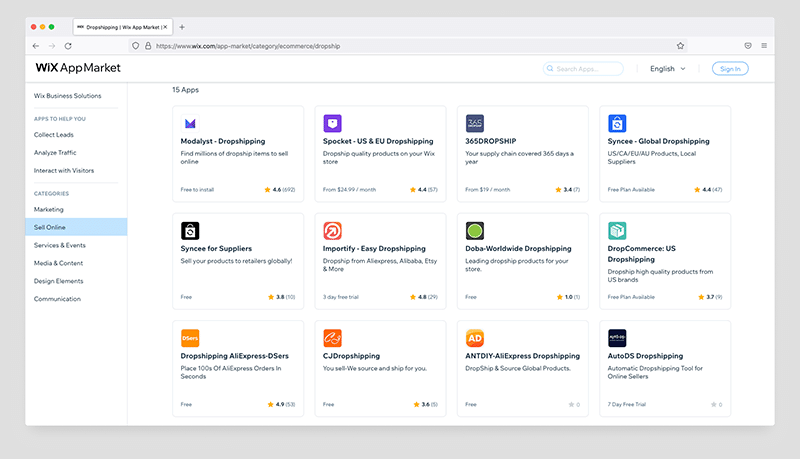Open the Marketing category

tap(48, 209)
